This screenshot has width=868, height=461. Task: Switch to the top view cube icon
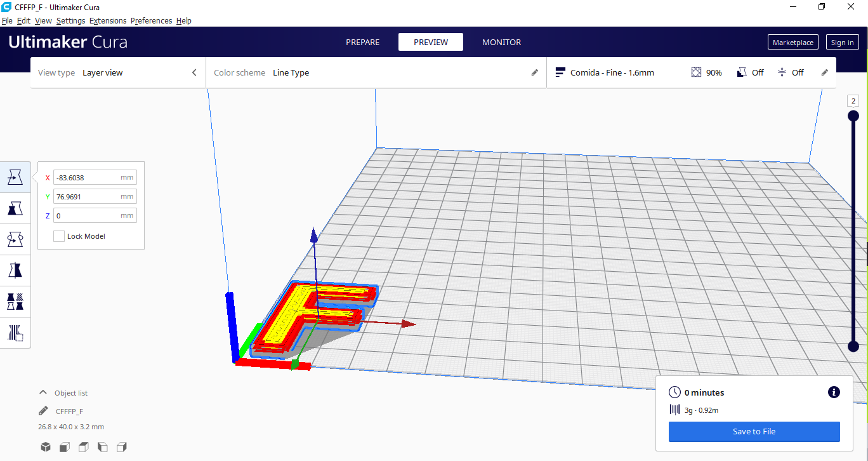point(83,447)
